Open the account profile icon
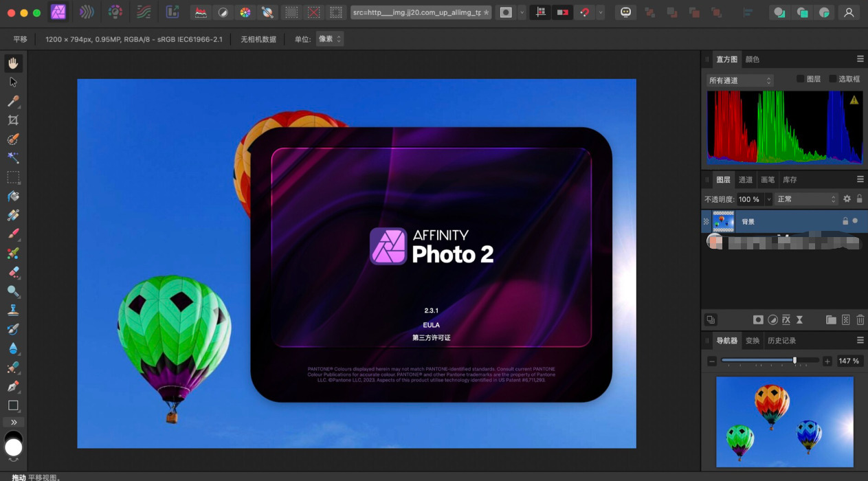 point(849,12)
